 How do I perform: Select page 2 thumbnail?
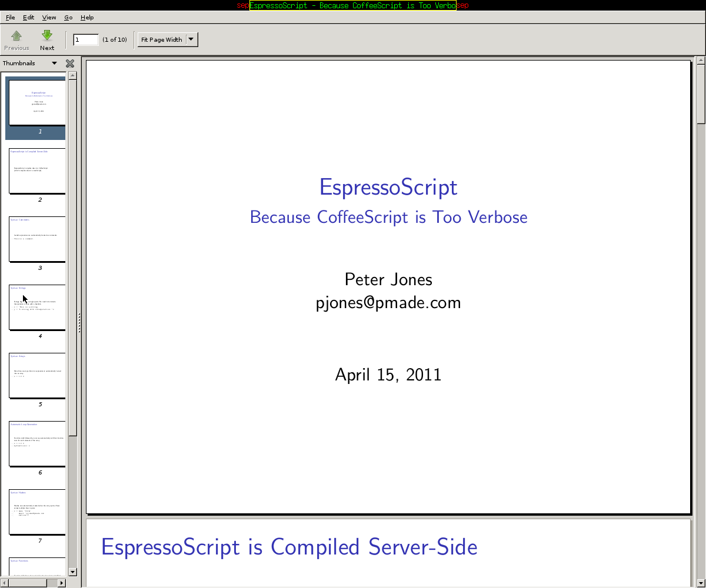38,171
